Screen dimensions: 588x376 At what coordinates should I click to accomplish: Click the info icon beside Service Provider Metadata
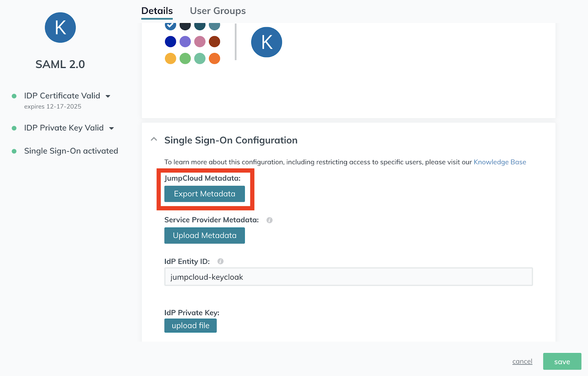[x=269, y=220]
